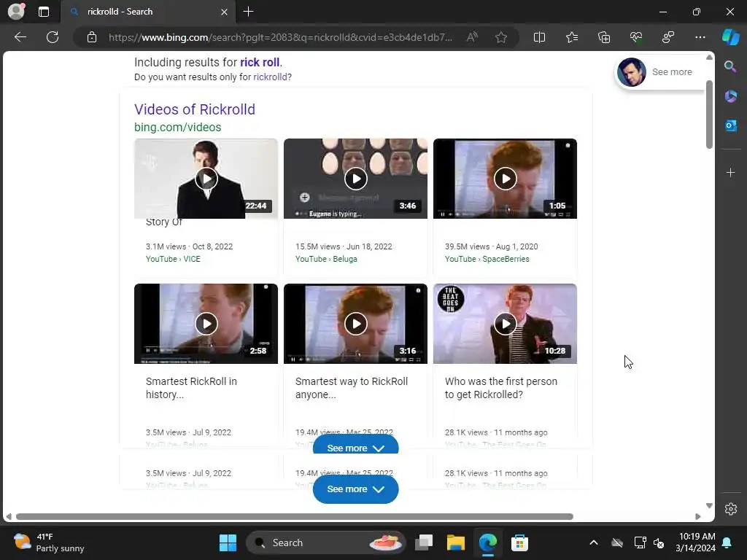Open YouTube › Beluga source under 15.5M views
This screenshot has height=560, width=747.
point(326,259)
